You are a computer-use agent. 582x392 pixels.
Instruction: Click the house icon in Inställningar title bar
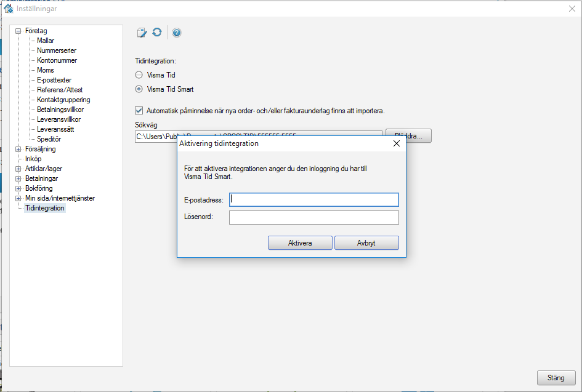tap(9, 9)
